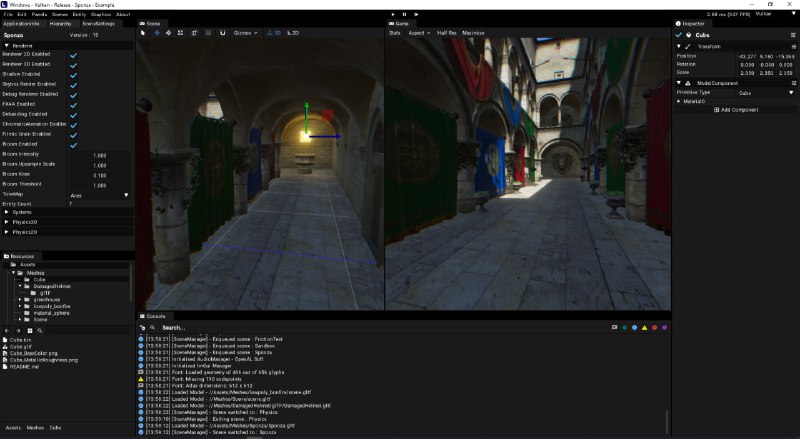Expand the Systems section
800x439 pixels.
(x=7, y=212)
